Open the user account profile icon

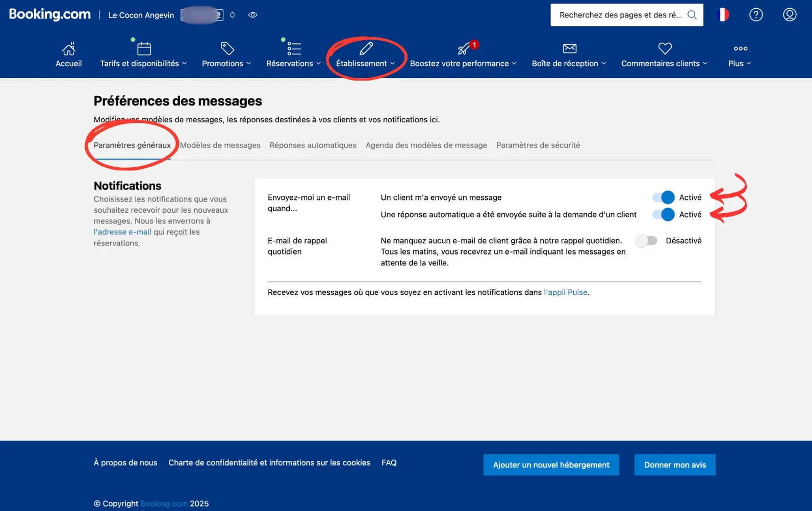click(x=790, y=15)
